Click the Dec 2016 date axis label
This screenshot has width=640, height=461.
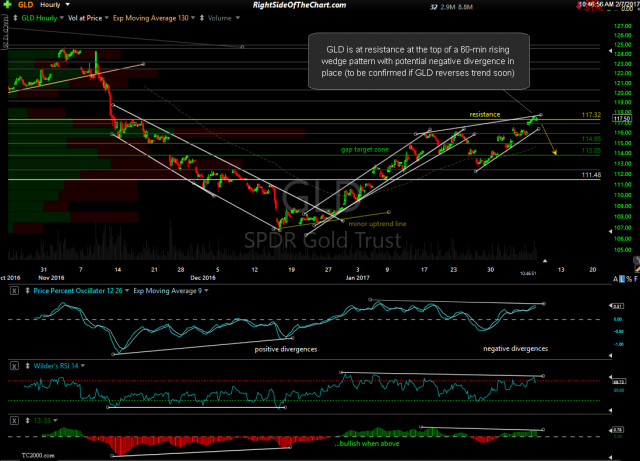[x=203, y=278]
